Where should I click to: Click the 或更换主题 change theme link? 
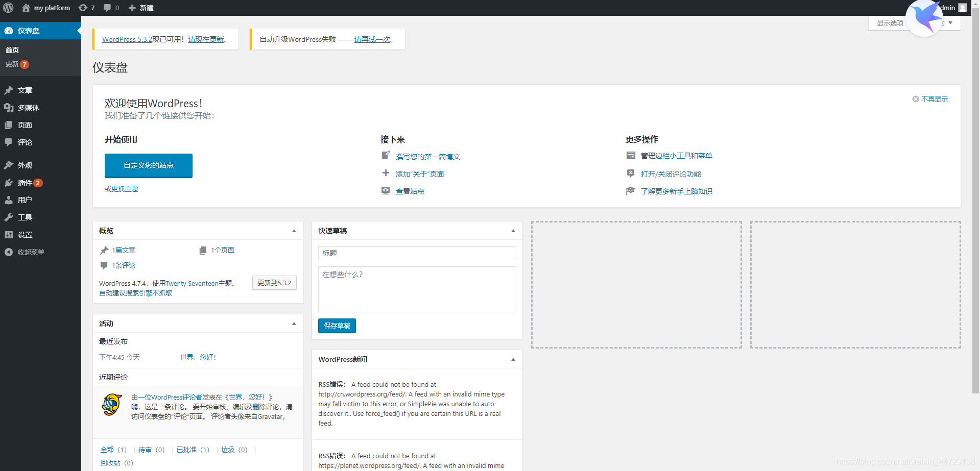(122, 189)
